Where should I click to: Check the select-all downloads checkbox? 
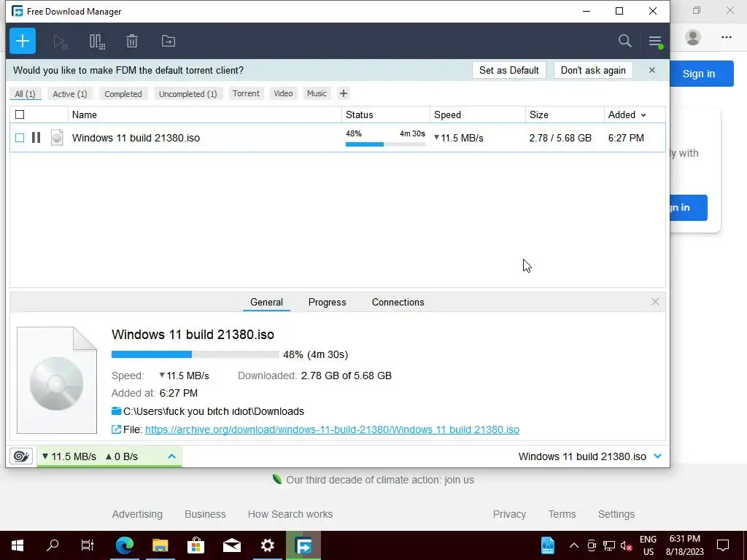[20, 114]
